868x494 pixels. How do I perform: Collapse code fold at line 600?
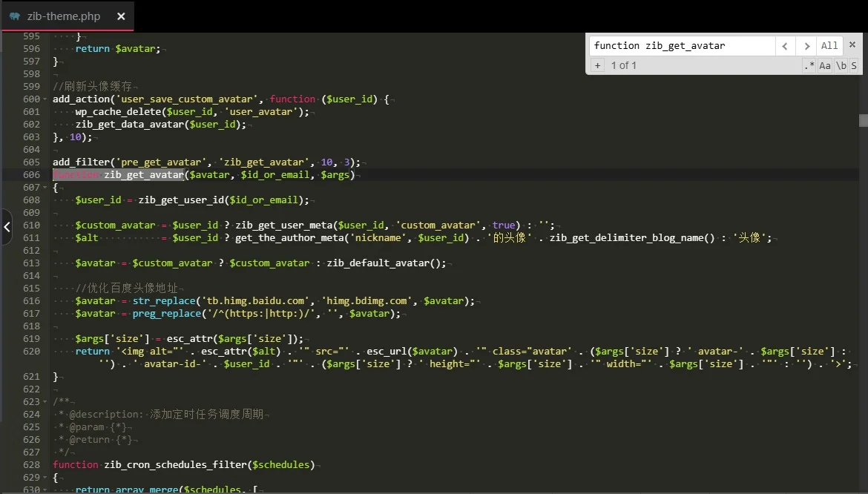click(x=45, y=99)
